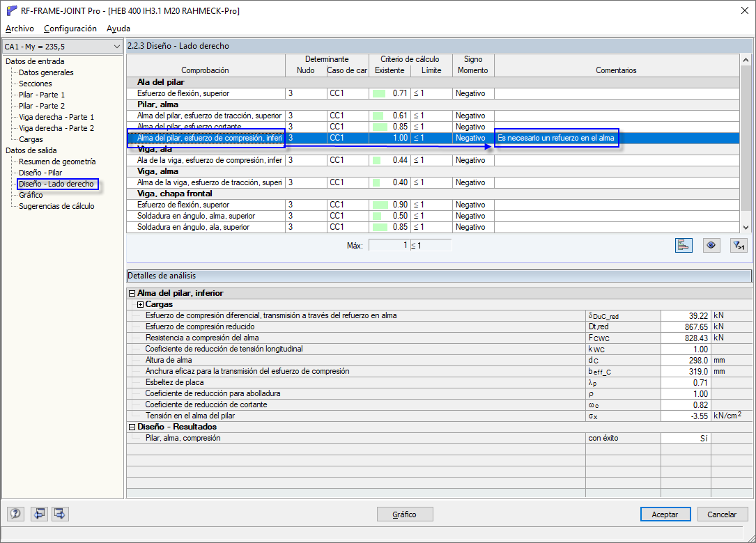Viewport: 756px width, 543px height.
Task: Collapse the Alma del pilar, inferior section
Action: coord(132,293)
